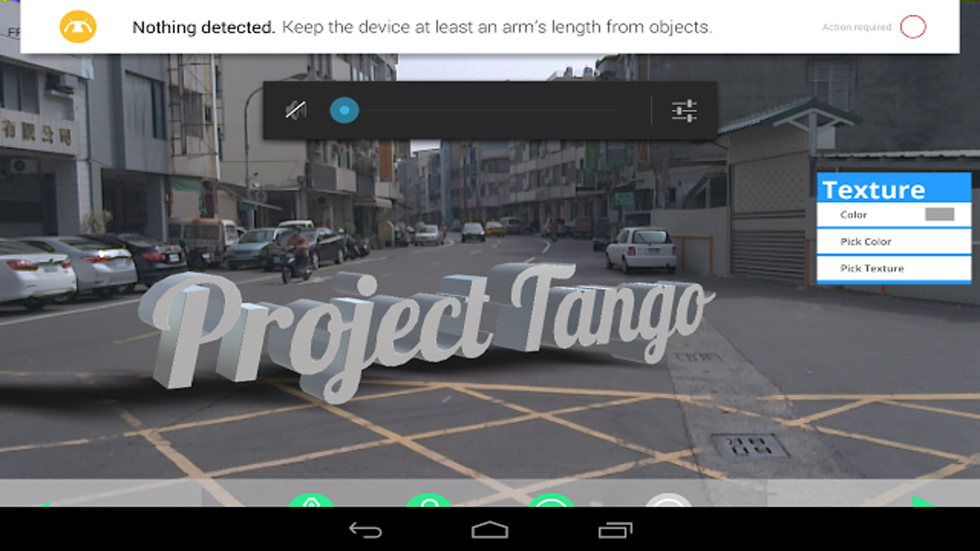This screenshot has width=980, height=551.
Task: Tap the Android Back button
Action: (365, 529)
